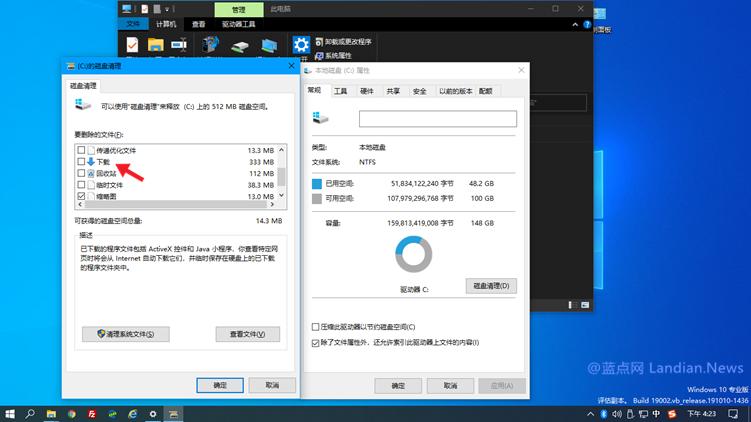Open the 文件 ribbon tab

133,24
